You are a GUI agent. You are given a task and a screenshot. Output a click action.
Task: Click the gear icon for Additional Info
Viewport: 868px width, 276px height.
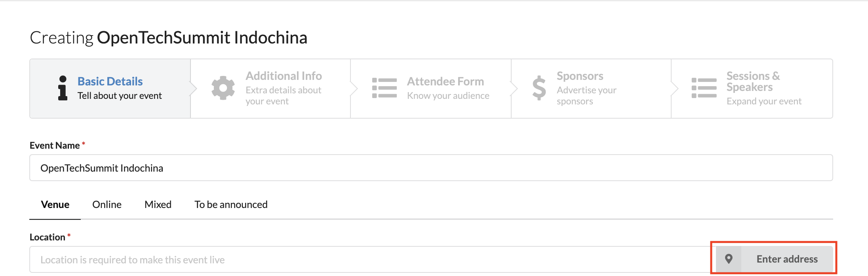[x=223, y=88]
